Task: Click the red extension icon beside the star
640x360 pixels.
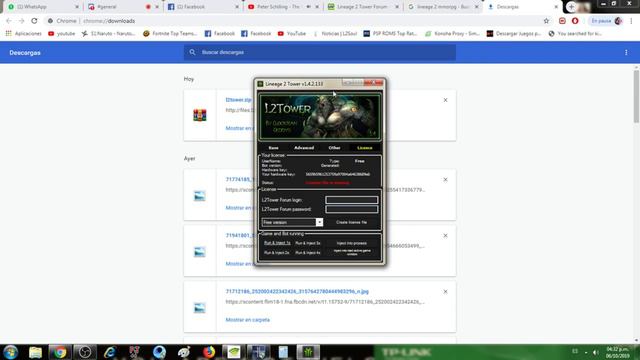Action: tap(562, 21)
